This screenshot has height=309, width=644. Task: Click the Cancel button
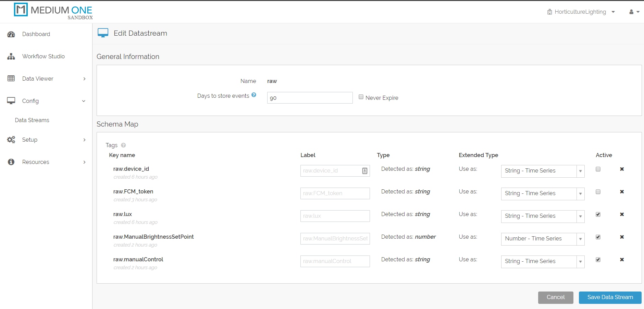tap(555, 297)
